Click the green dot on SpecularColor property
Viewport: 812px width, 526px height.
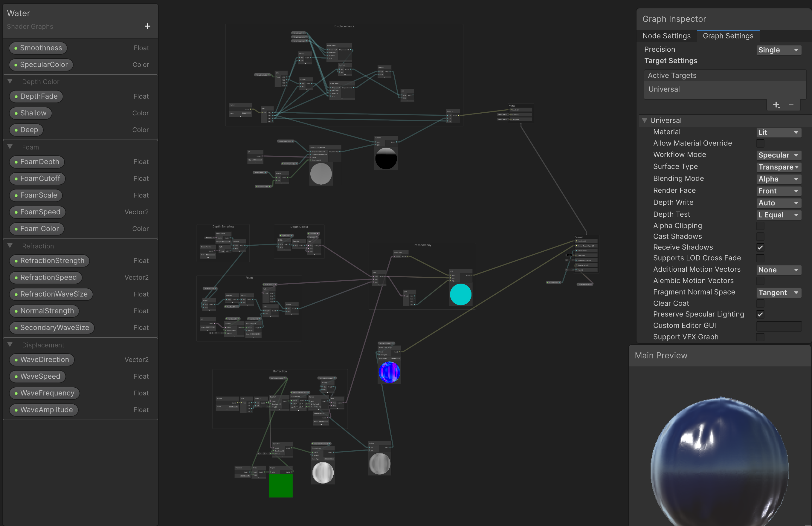[16, 65]
